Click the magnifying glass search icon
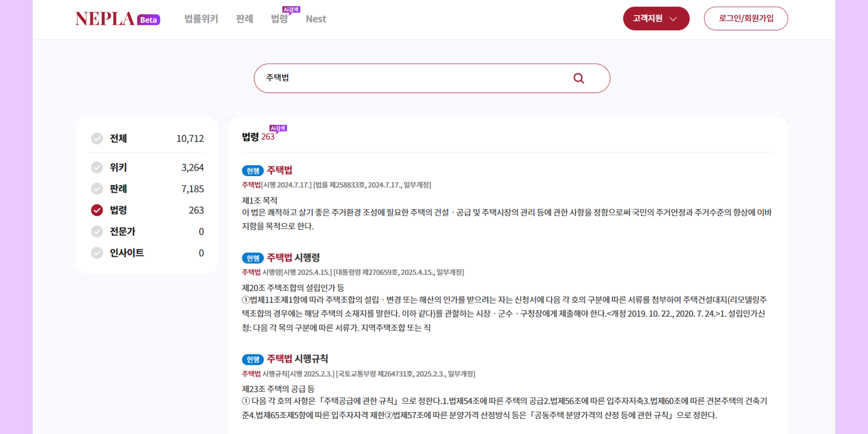Image resolution: width=868 pixels, height=434 pixels. (579, 78)
